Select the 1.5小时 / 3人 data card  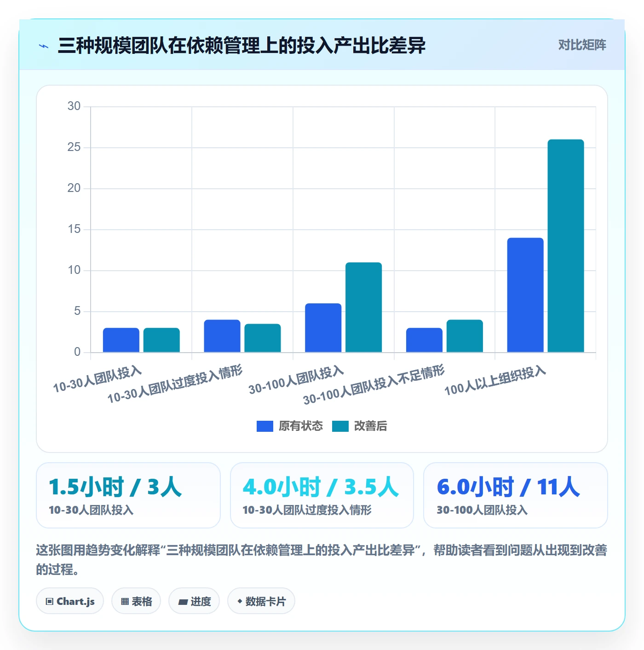tap(128, 495)
